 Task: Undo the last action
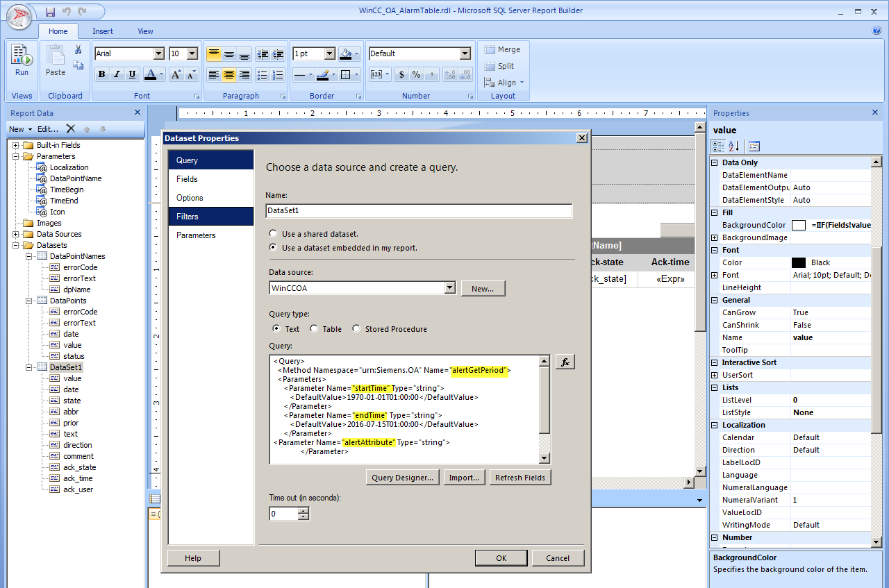click(67, 12)
